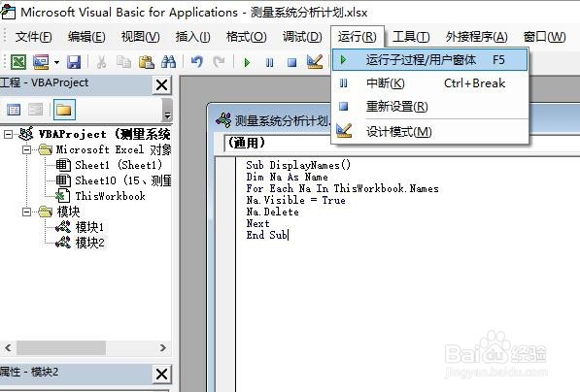Click the green Run toolbar icon
580x392 pixels.
click(x=247, y=62)
